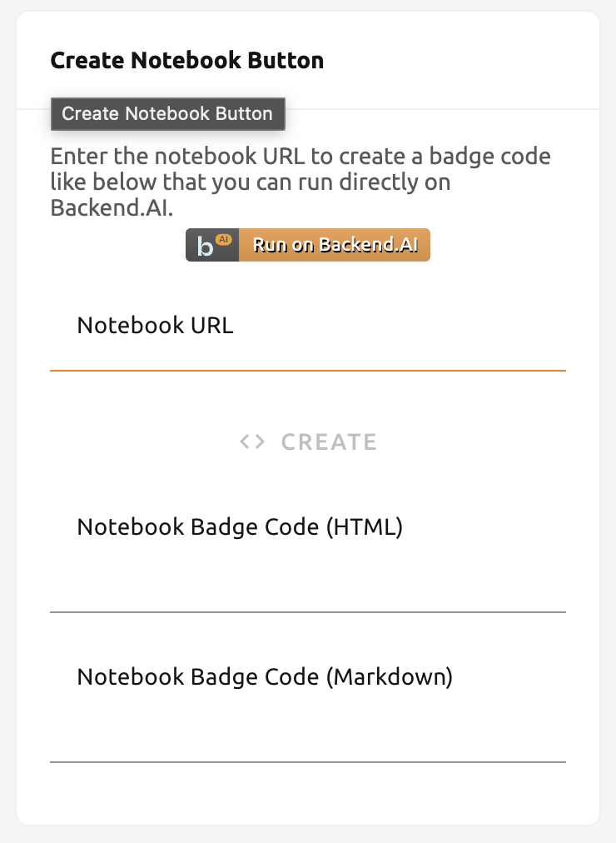The height and width of the screenshot is (843, 616).
Task: Select the Notebook Badge Code (Markdown) label
Action: tap(266, 677)
